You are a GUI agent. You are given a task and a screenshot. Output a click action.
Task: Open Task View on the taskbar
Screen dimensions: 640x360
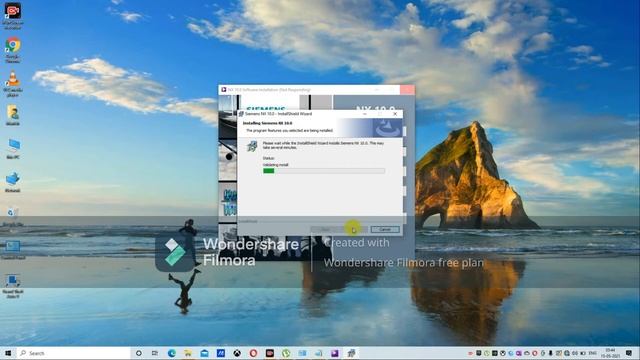tap(155, 353)
